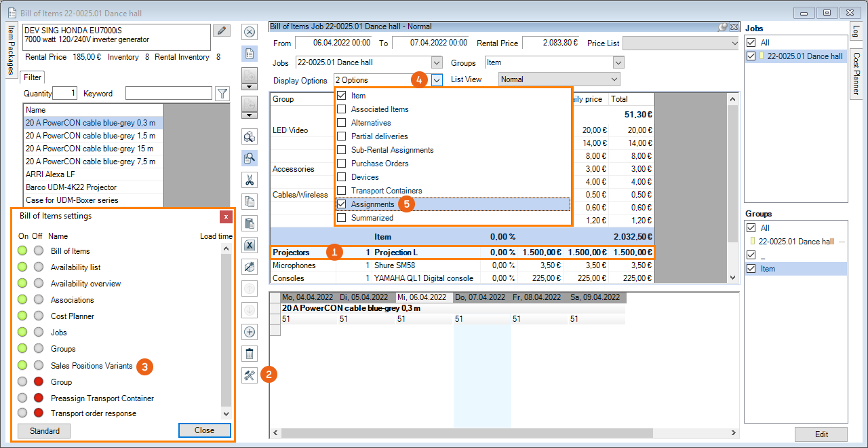Click the filter funnel icon
Viewport: 868px width, 448px height.
tap(222, 94)
